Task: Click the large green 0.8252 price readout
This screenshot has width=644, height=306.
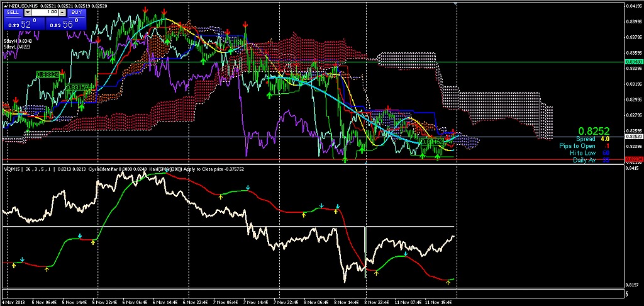Action: [x=594, y=131]
